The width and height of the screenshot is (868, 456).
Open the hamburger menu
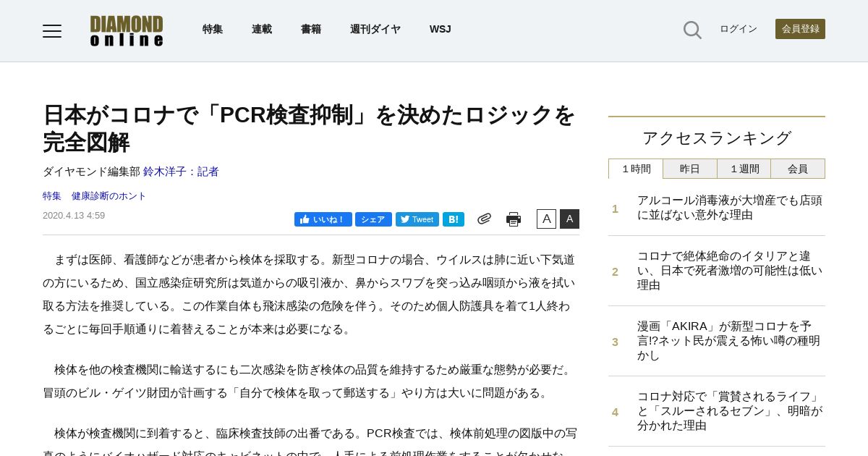52,30
